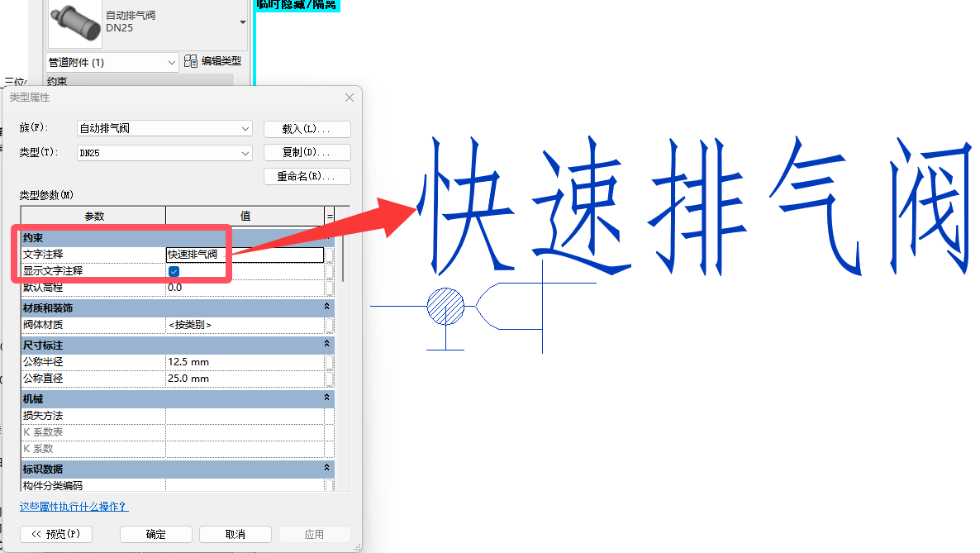980x553 pixels.
Task: Click the small button beside 公称半径 value
Action: [330, 362]
